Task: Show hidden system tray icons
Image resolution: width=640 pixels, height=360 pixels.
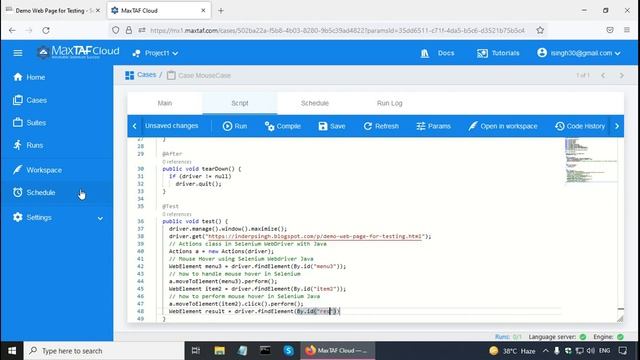Action: (x=545, y=351)
